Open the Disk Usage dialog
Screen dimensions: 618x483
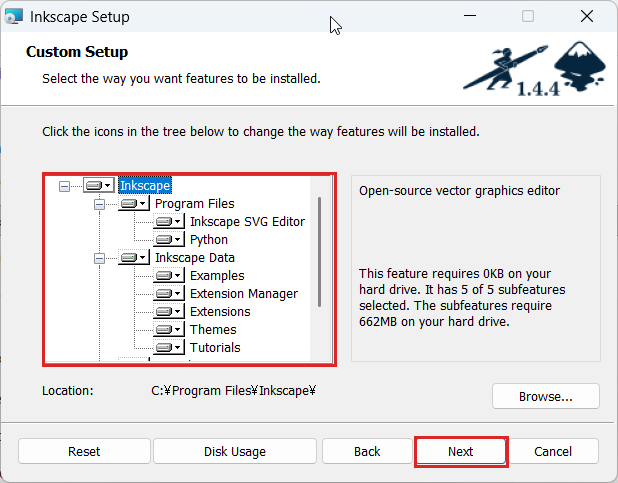click(x=235, y=451)
